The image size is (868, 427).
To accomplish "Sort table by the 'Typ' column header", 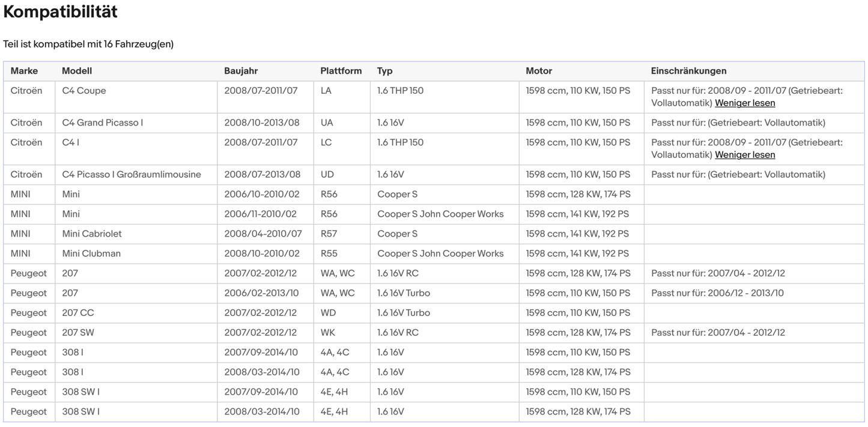I will (x=384, y=70).
